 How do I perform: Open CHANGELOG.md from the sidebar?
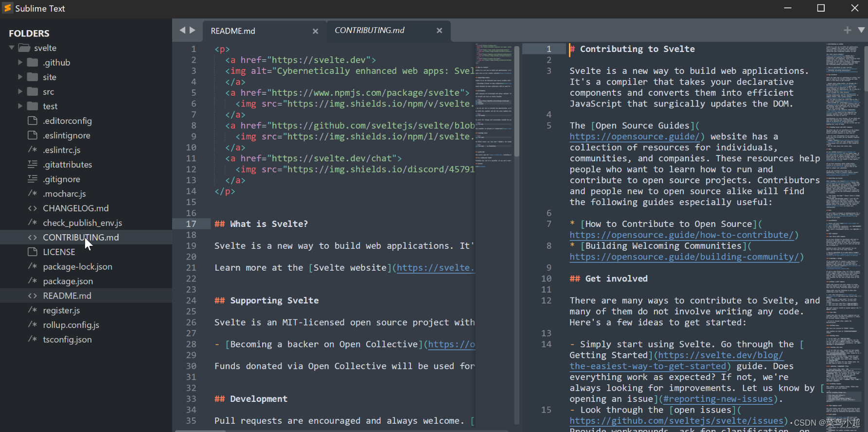point(76,208)
